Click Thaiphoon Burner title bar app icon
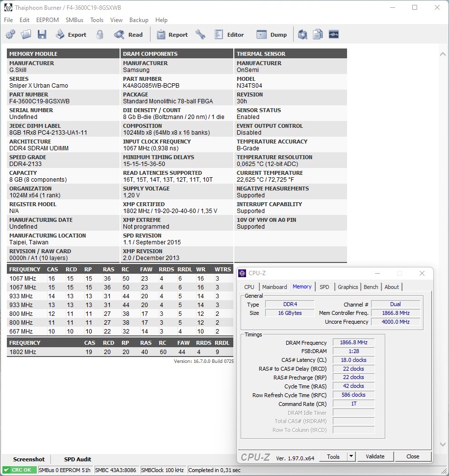 8,7
